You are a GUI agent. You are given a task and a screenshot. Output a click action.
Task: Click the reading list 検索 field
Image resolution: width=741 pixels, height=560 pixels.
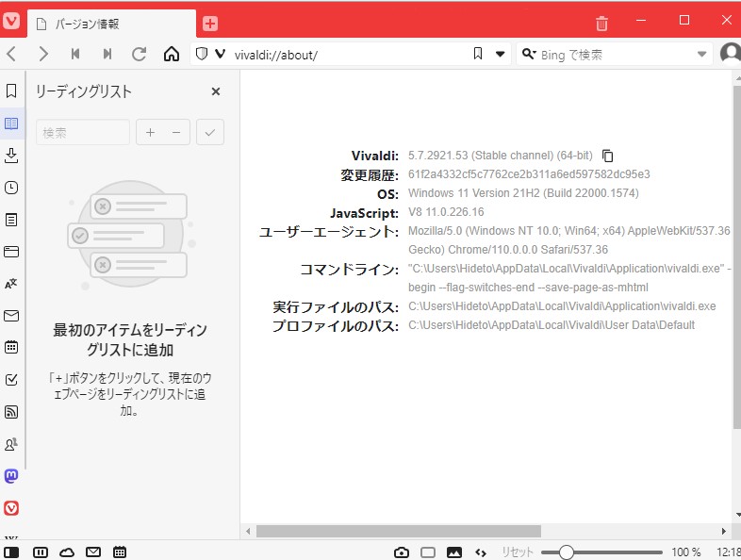click(x=83, y=132)
